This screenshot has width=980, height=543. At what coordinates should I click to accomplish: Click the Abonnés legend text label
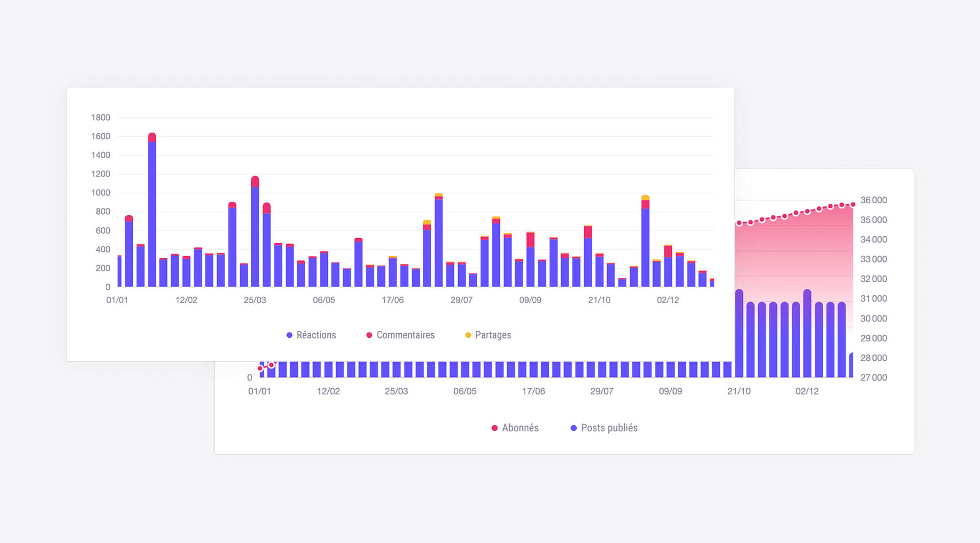[x=520, y=428]
